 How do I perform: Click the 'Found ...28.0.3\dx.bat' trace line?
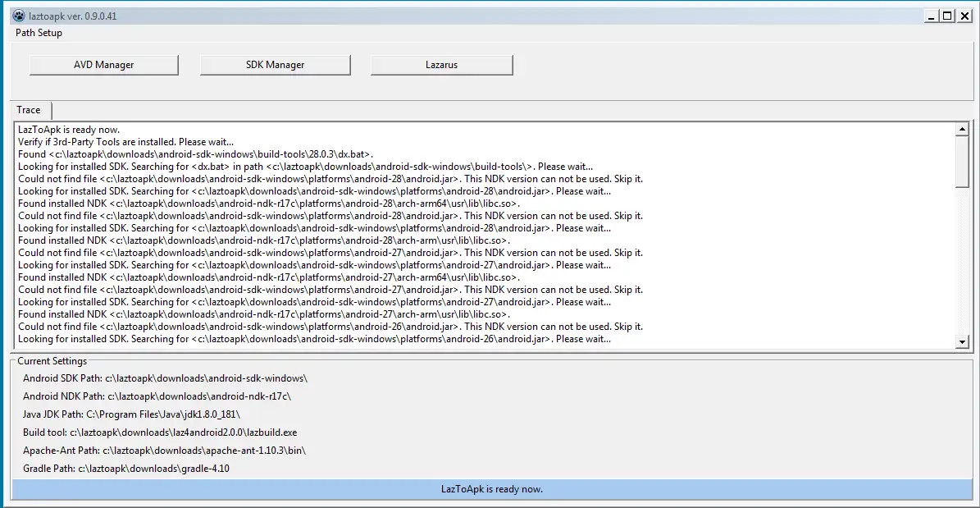point(196,154)
